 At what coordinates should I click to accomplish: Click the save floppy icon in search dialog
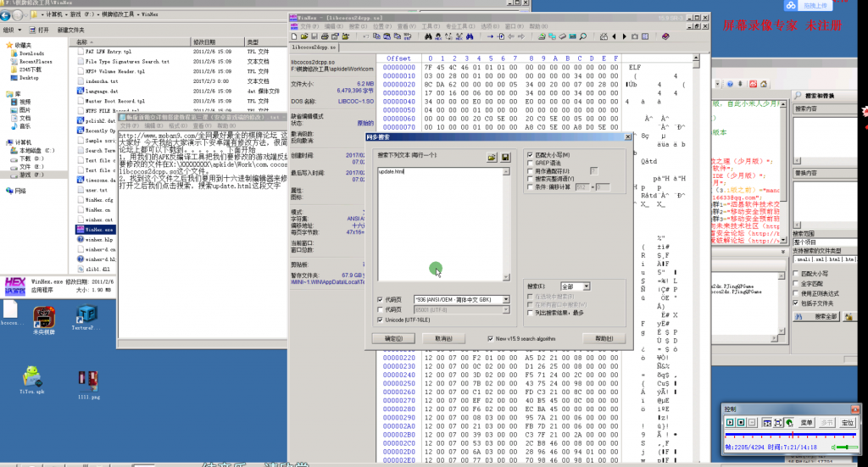coord(505,158)
